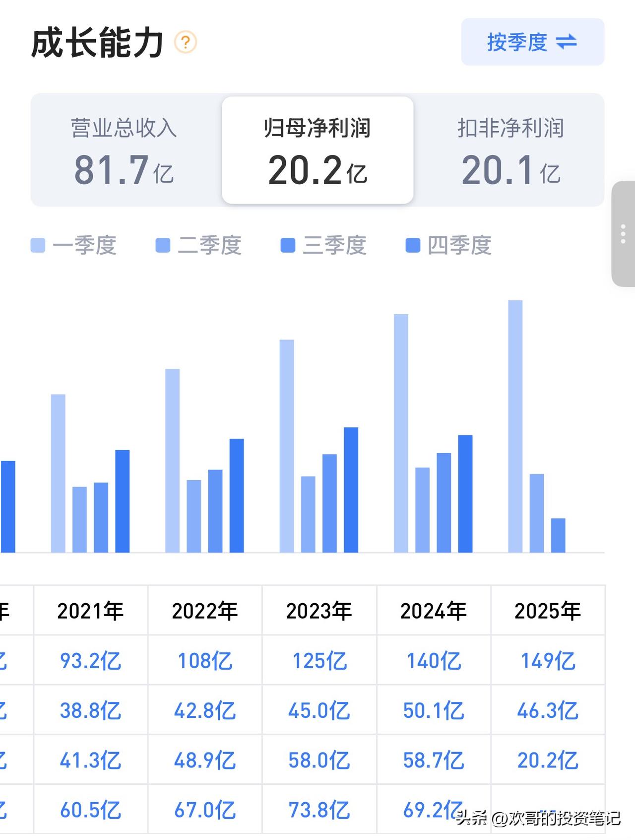Click the 2022年 column header
The width and height of the screenshot is (635, 840).
pyautogui.click(x=205, y=611)
